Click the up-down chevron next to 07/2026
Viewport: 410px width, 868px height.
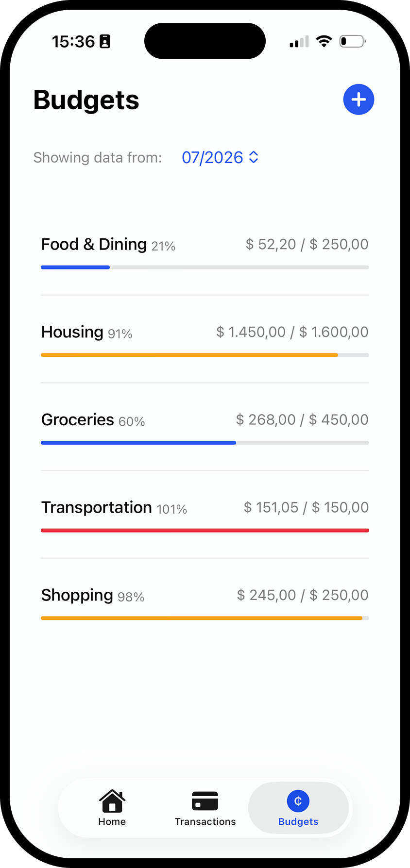(x=254, y=157)
